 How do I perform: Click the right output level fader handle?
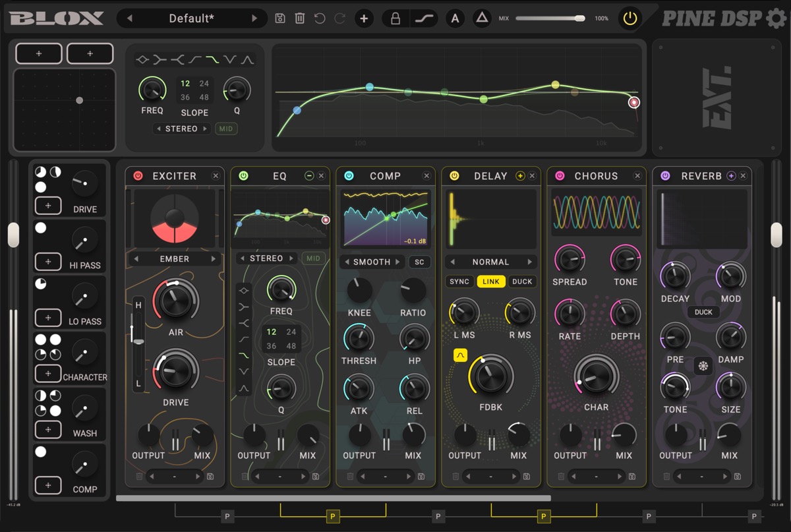coord(776,235)
